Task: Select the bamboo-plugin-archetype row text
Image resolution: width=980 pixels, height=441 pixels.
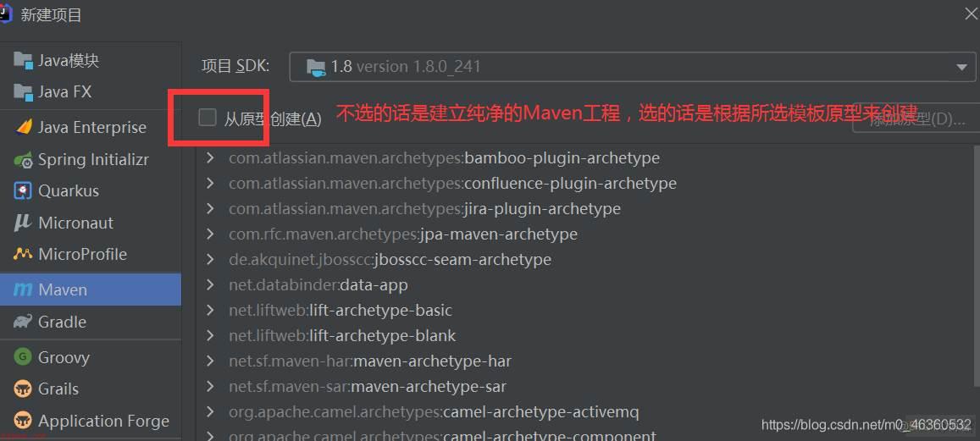Action: (445, 158)
